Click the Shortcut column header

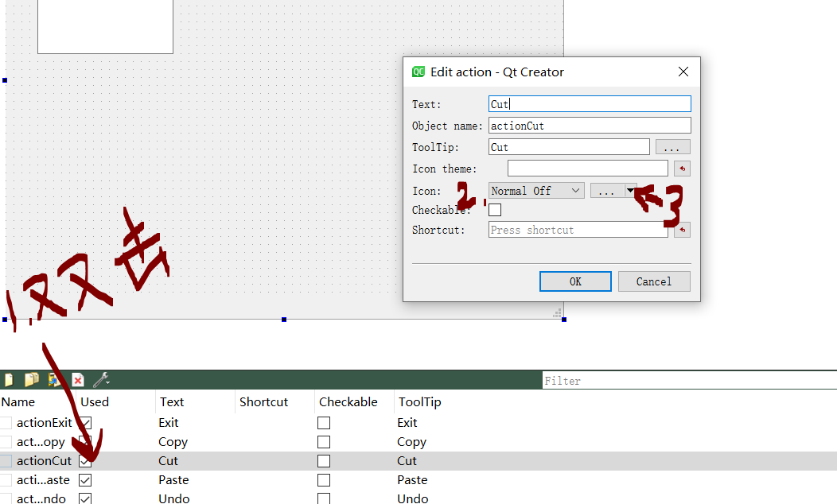point(263,402)
